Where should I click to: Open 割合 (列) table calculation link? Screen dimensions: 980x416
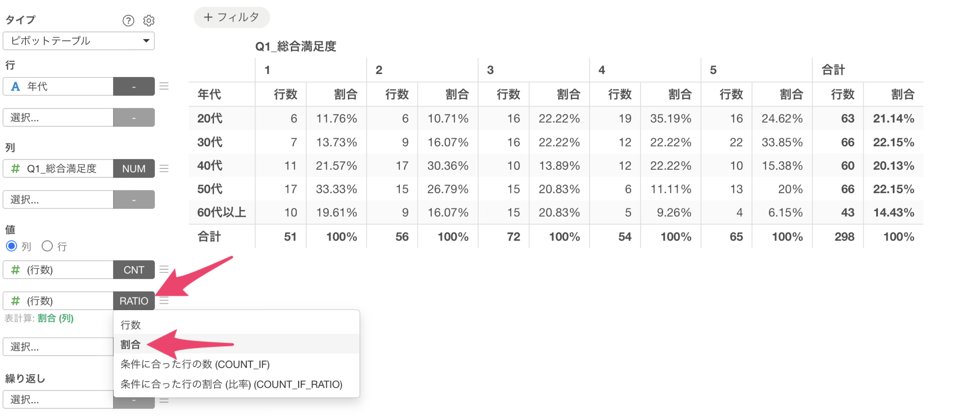(56, 318)
